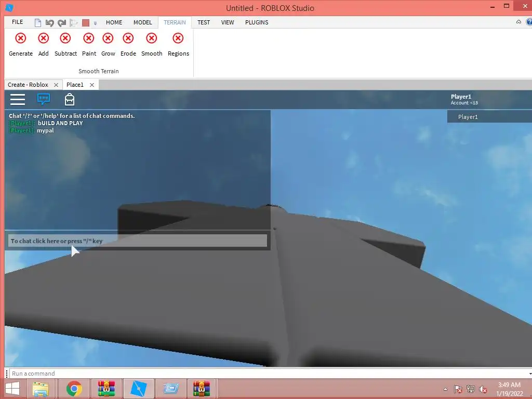Activate the Grow terrain tool
Viewport: 532px width, 399px height.
(x=108, y=45)
